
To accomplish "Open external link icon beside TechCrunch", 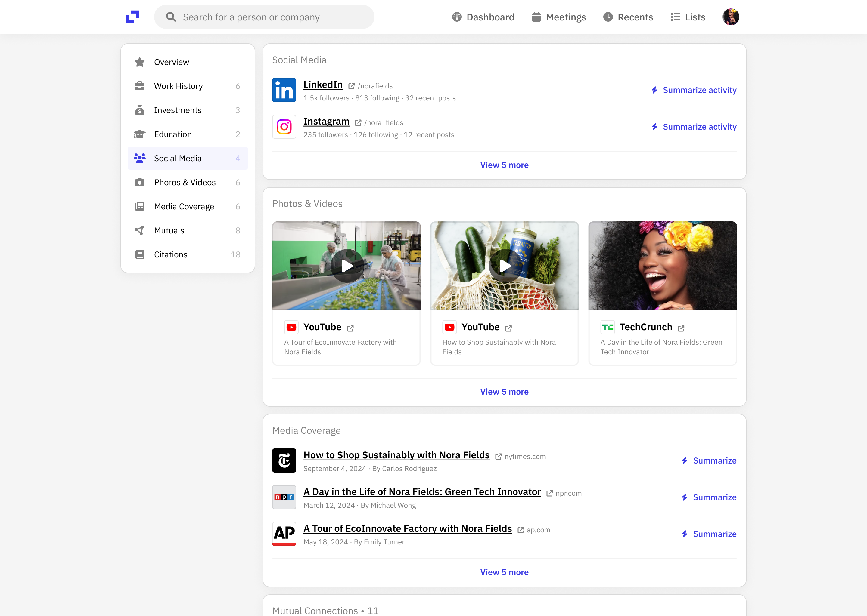I will tap(681, 328).
